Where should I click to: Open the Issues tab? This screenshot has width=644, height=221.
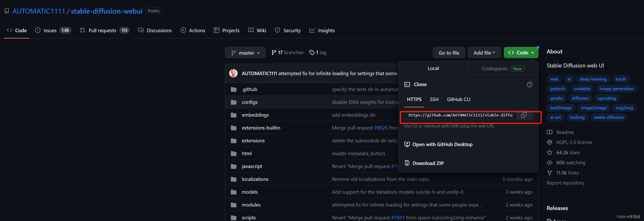pos(53,31)
